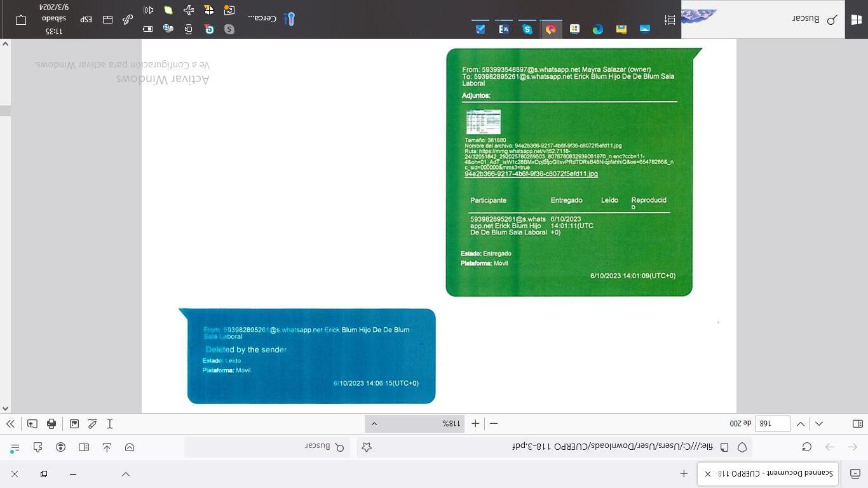This screenshot has height=488, width=868.
Task: Open Firefox downloads panel
Action: click(107, 447)
